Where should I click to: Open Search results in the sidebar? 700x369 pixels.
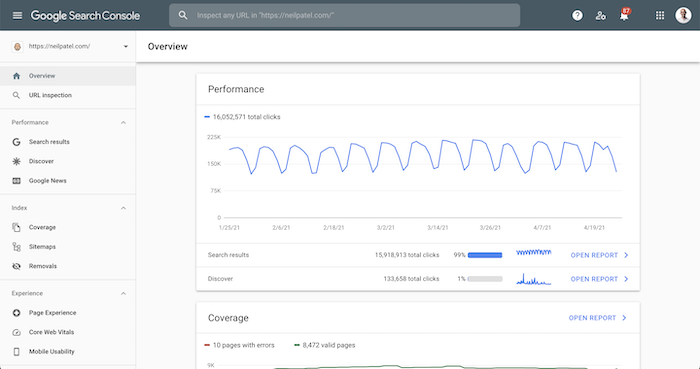tap(68, 142)
